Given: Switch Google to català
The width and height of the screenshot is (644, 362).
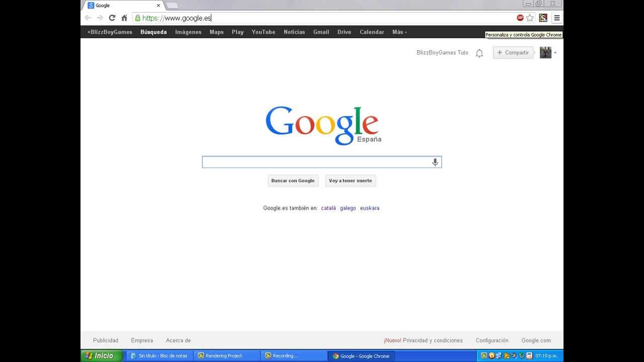Looking at the screenshot, I should (x=329, y=208).
